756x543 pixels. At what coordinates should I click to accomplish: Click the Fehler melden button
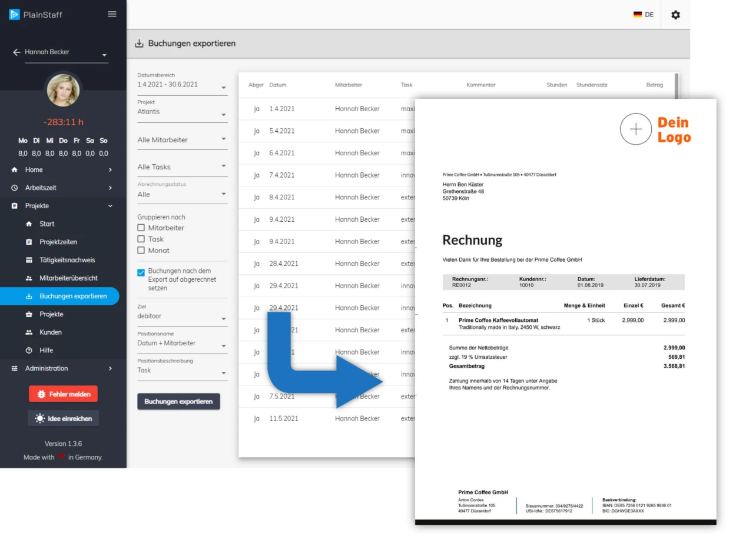click(x=63, y=394)
